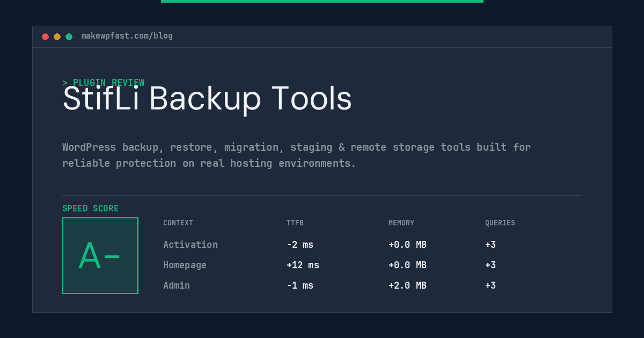Click the 'QUERIES' column header
This screenshot has height=338, width=644.
pyautogui.click(x=500, y=223)
